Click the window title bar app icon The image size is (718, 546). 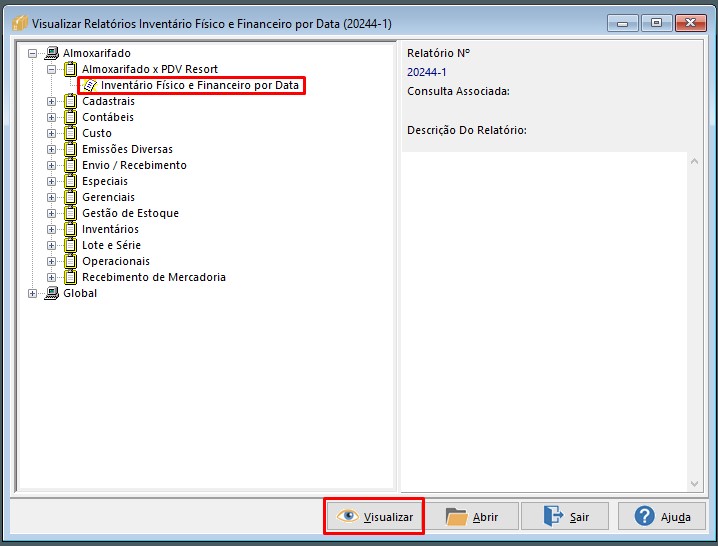[x=20, y=23]
